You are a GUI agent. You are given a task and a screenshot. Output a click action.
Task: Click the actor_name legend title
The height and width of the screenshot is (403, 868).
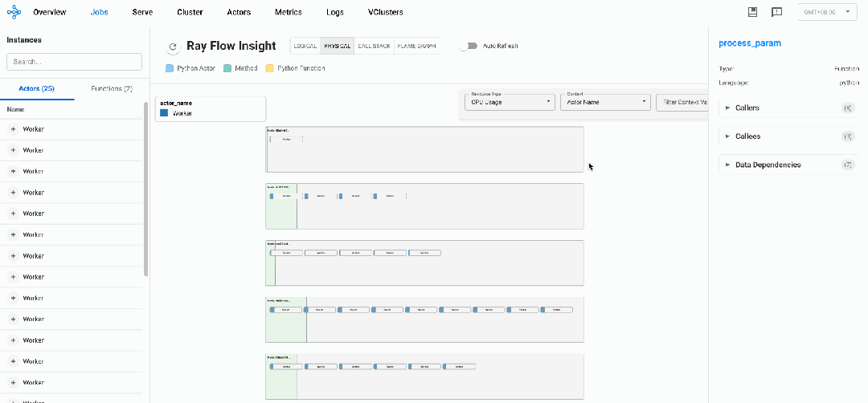[x=176, y=104]
